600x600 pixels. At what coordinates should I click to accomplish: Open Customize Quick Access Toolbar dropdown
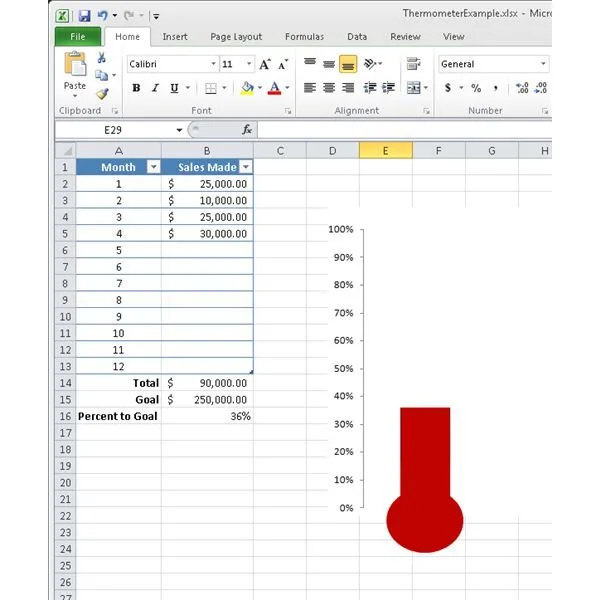pyautogui.click(x=156, y=16)
